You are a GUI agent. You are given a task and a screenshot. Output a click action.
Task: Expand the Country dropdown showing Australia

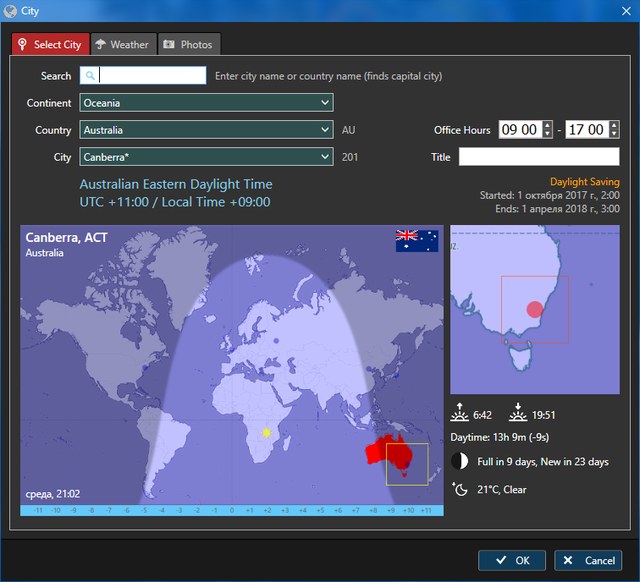click(205, 130)
